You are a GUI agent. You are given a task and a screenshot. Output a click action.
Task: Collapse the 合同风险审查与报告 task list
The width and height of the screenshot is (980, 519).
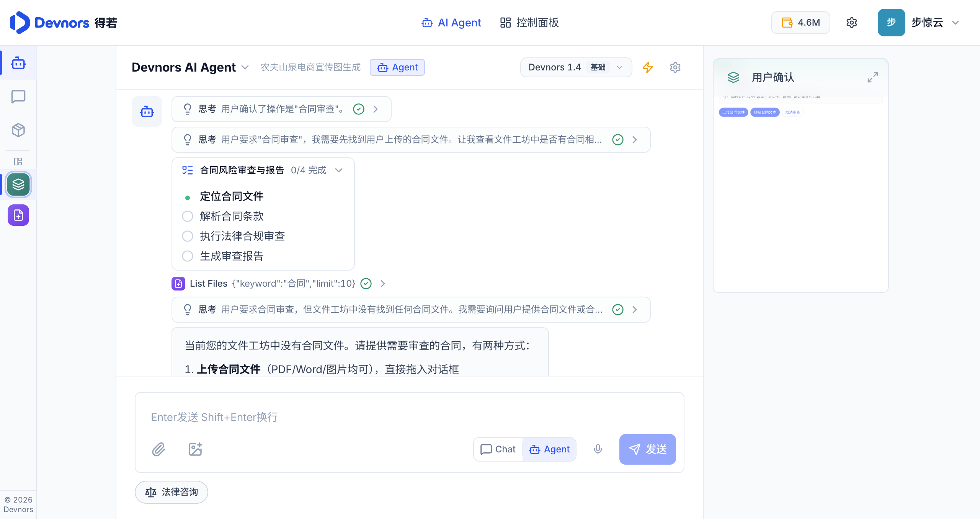coord(339,170)
